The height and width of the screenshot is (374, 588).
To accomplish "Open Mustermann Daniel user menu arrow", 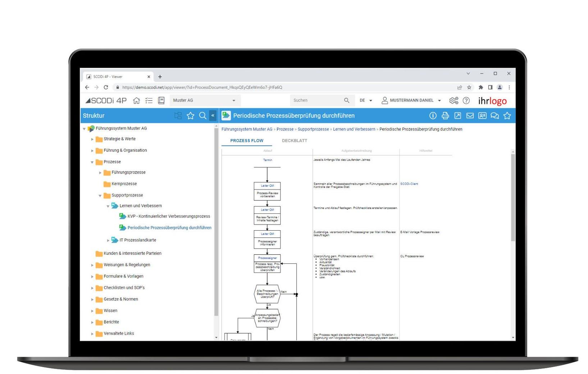I will [x=439, y=101].
